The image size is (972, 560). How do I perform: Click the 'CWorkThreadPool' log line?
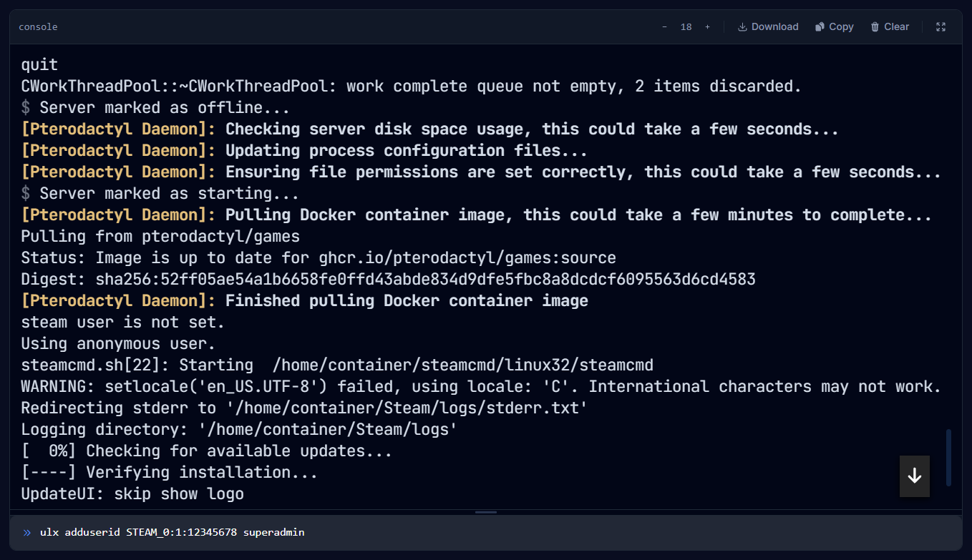pyautogui.click(x=412, y=86)
